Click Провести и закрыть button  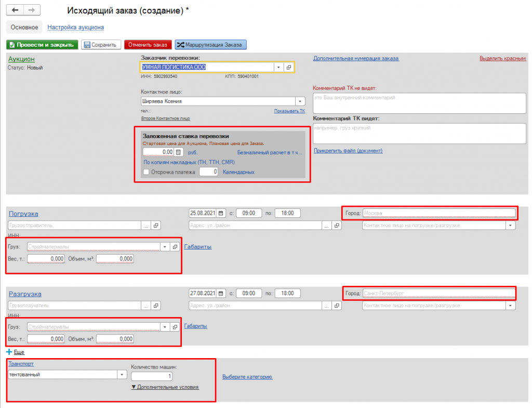pyautogui.click(x=42, y=45)
